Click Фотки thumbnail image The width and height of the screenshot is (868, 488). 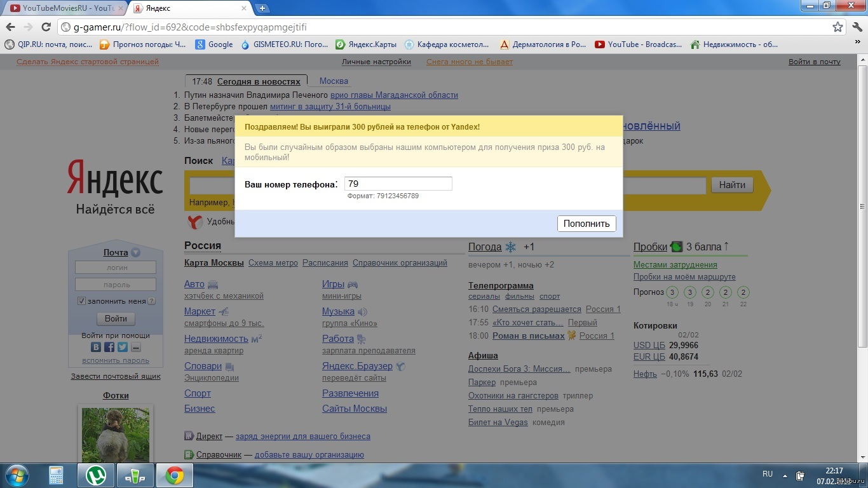coord(116,435)
